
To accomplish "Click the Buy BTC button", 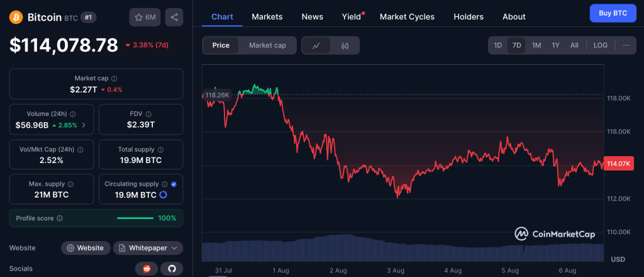I will tap(613, 13).
